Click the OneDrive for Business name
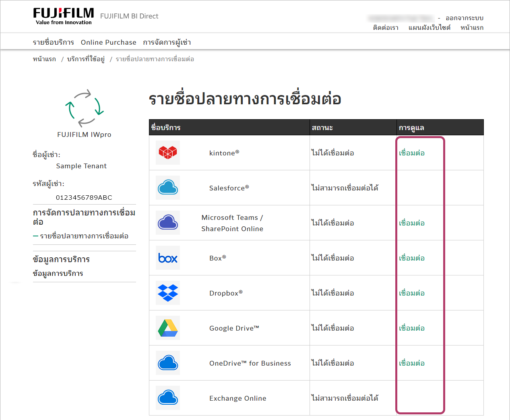The height and width of the screenshot is (420, 510). click(x=250, y=363)
